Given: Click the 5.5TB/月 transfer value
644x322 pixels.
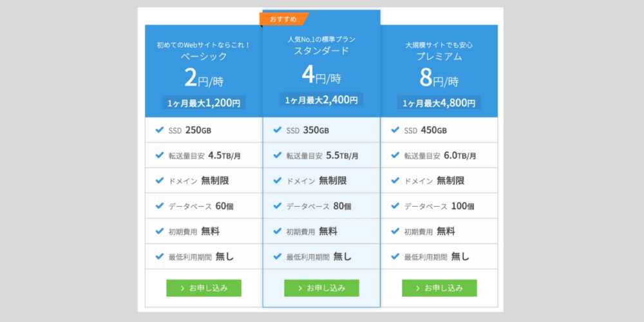Looking at the screenshot, I should pyautogui.click(x=342, y=156).
